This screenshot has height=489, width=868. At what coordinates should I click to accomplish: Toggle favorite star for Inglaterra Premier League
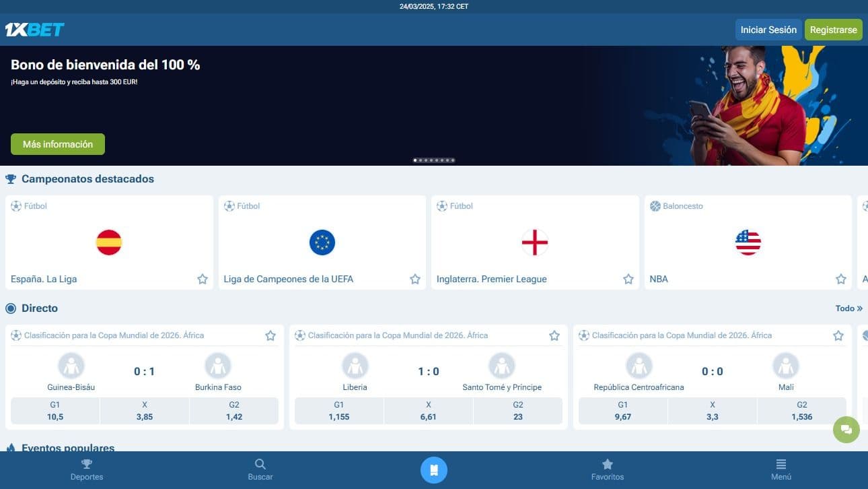pos(628,279)
